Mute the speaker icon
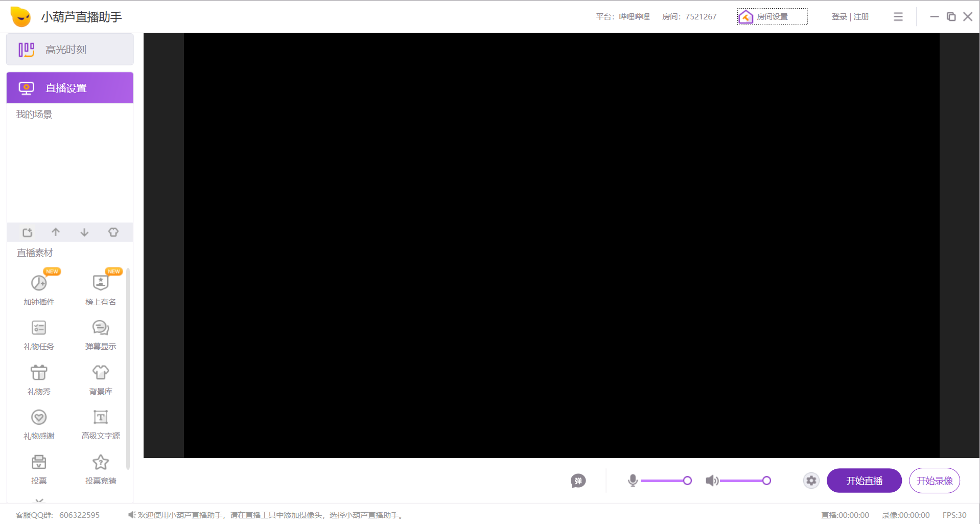 coord(712,481)
